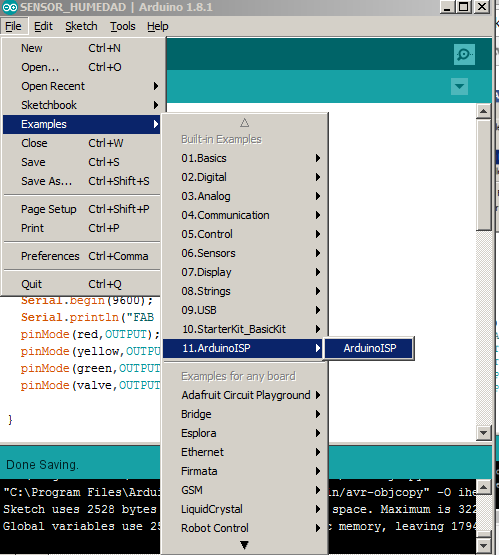Viewport: 499px width, 555px height.
Task: Choose New from the File menu
Action: pos(82,48)
